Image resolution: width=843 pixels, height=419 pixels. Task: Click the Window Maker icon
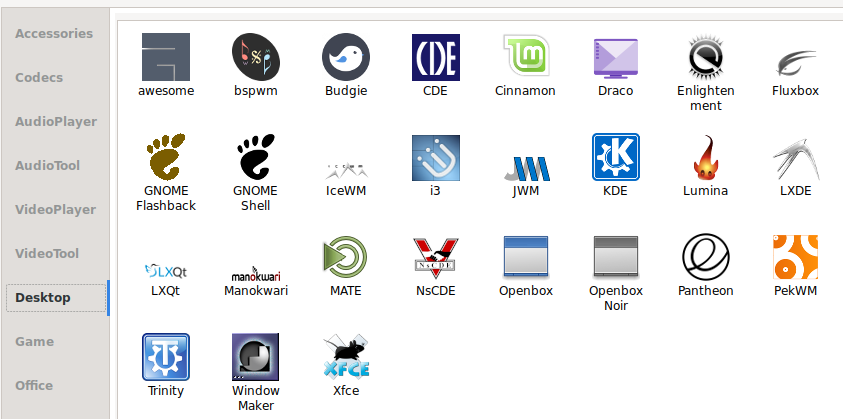256,357
